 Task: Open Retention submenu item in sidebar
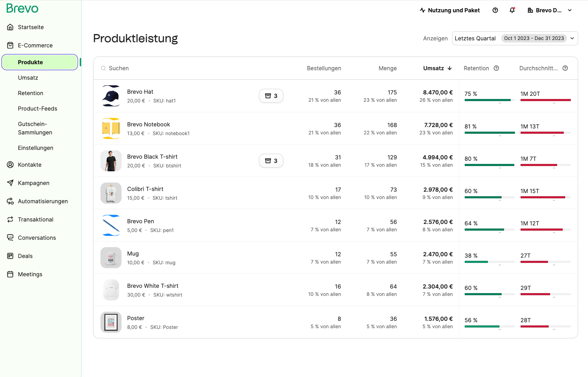pos(31,93)
